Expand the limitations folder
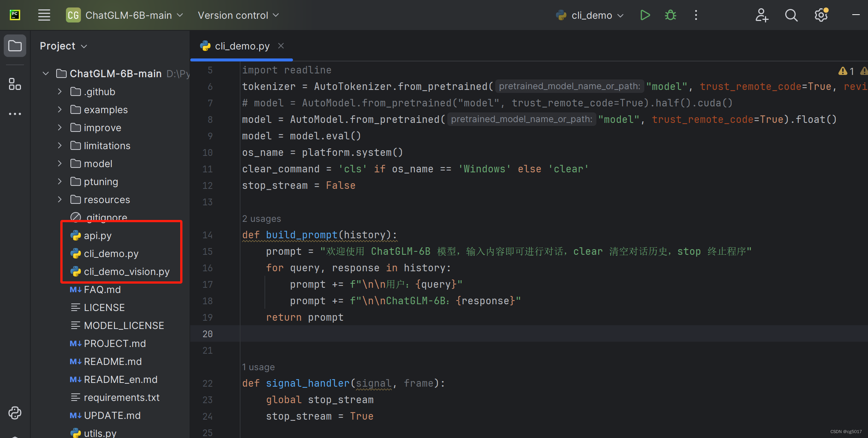 pos(60,145)
